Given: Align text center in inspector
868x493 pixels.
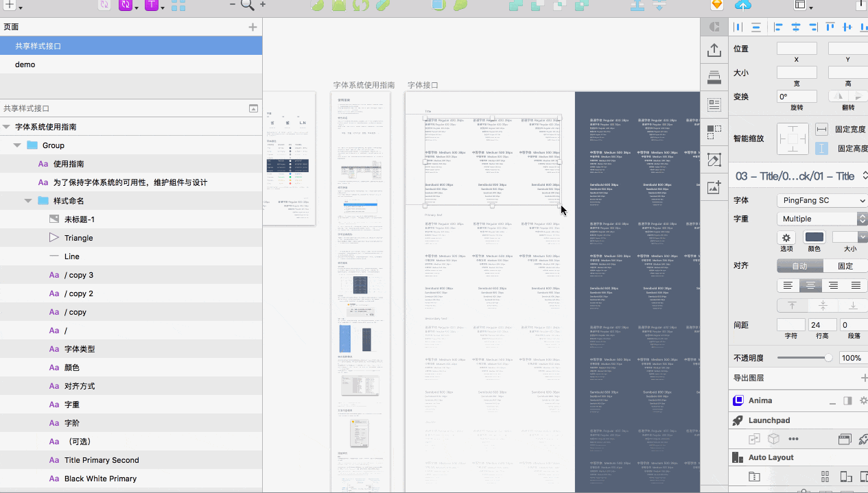Looking at the screenshot, I should [x=810, y=285].
